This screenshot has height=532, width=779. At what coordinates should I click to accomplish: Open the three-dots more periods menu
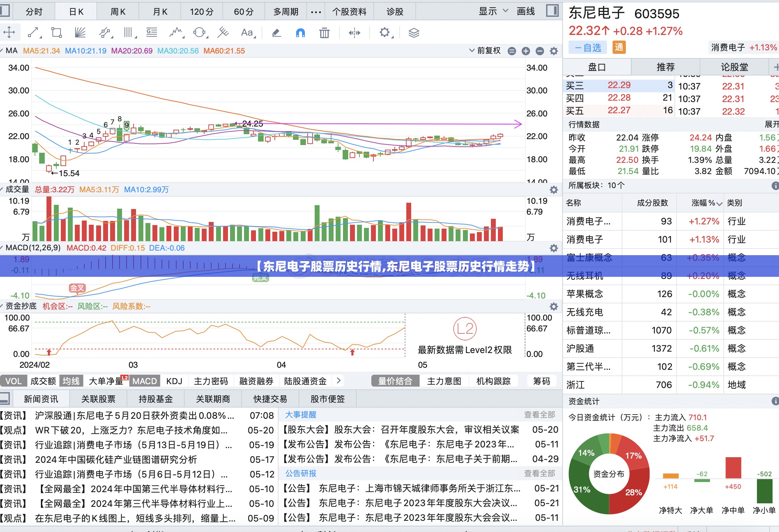click(316, 12)
